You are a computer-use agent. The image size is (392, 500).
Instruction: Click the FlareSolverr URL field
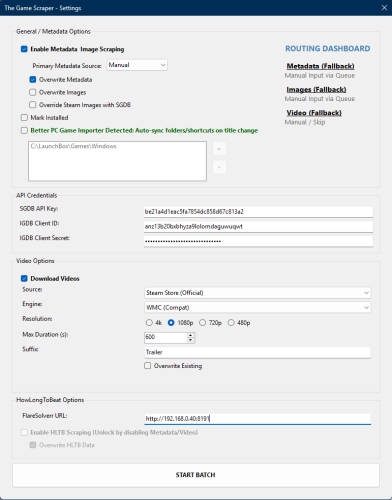point(257,419)
